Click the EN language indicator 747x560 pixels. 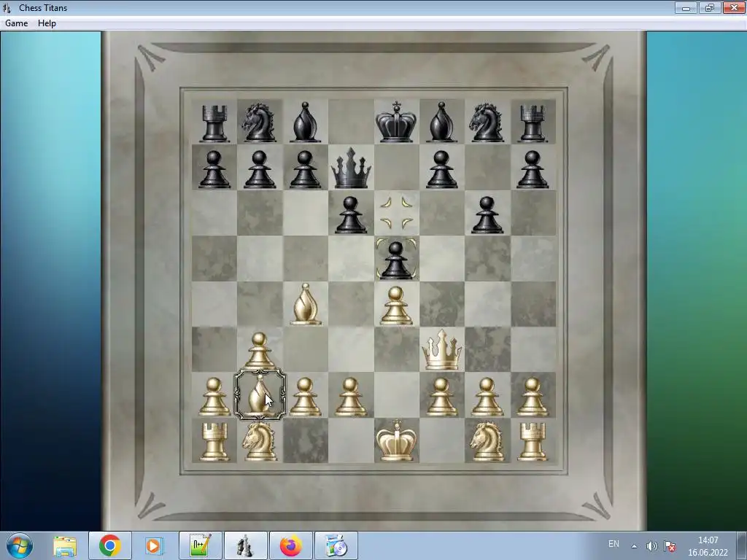tap(614, 544)
